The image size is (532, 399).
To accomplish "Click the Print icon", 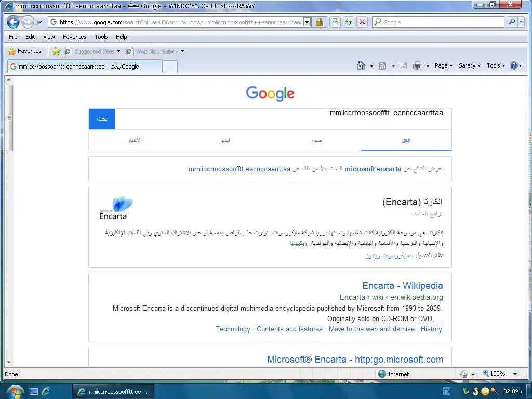I will (417, 65).
